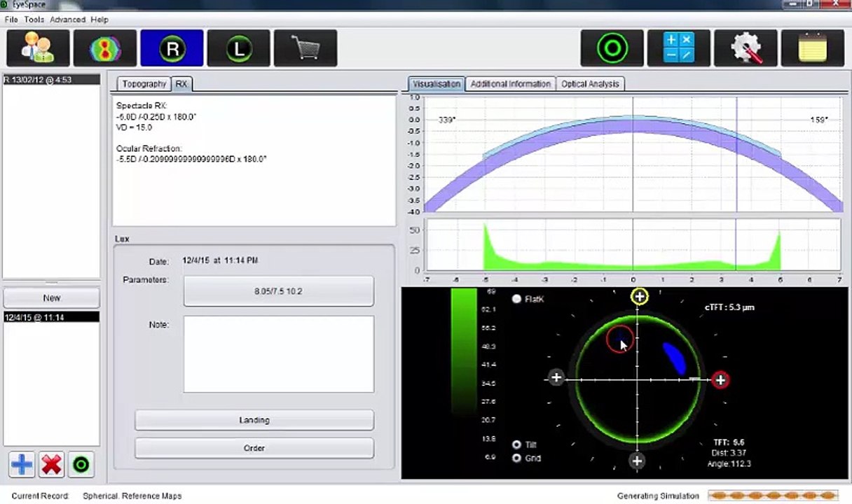Viewport: 852px width, 504px height.
Task: Open the File menu
Action: 11,20
